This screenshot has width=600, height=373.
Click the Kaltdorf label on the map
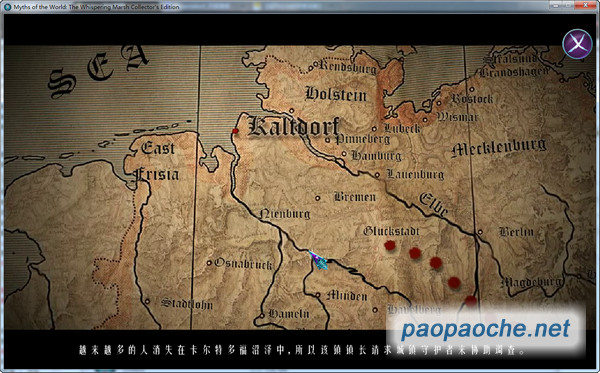click(x=294, y=126)
